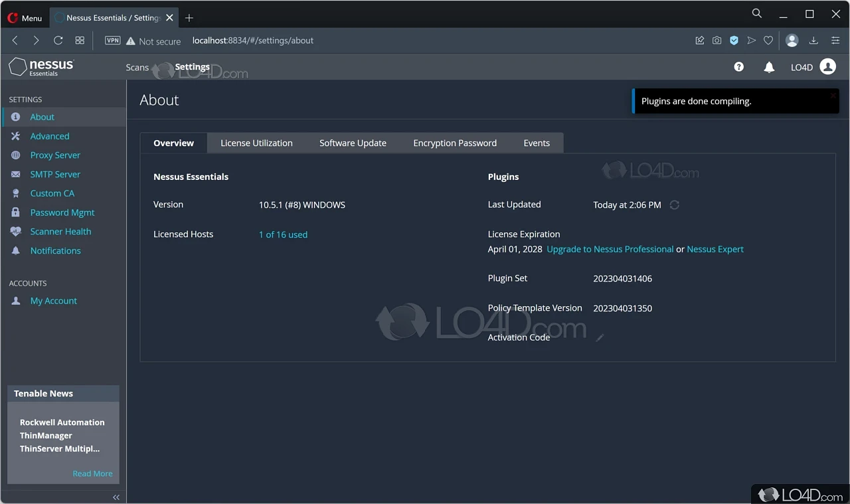Edit Activation Code with pencil icon
The width and height of the screenshot is (850, 504).
pyautogui.click(x=600, y=338)
